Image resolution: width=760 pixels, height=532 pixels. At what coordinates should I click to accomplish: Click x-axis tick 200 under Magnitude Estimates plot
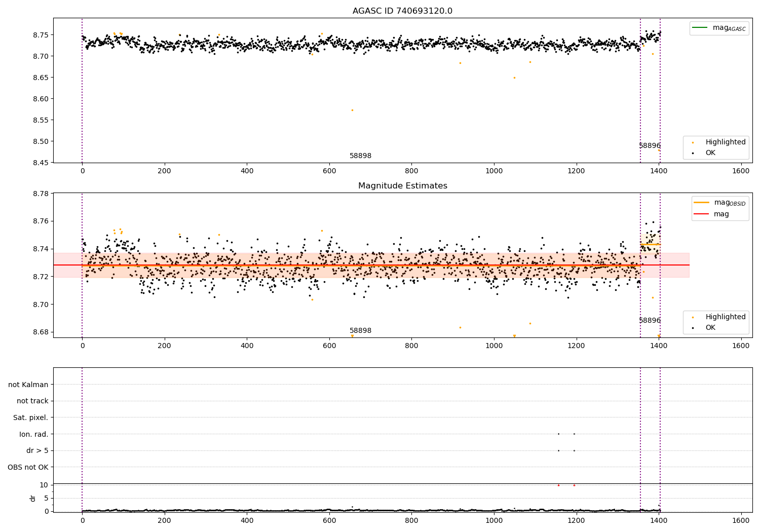(164, 346)
